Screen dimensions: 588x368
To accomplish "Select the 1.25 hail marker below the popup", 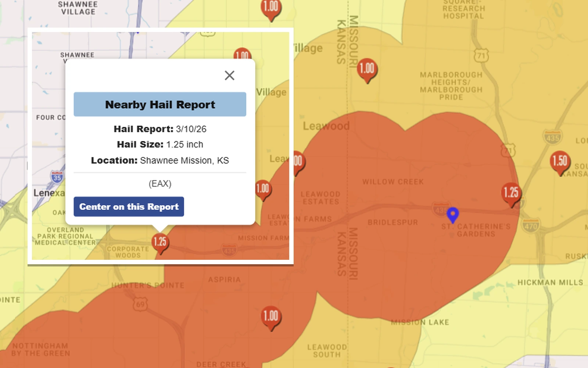I will 160,243.
